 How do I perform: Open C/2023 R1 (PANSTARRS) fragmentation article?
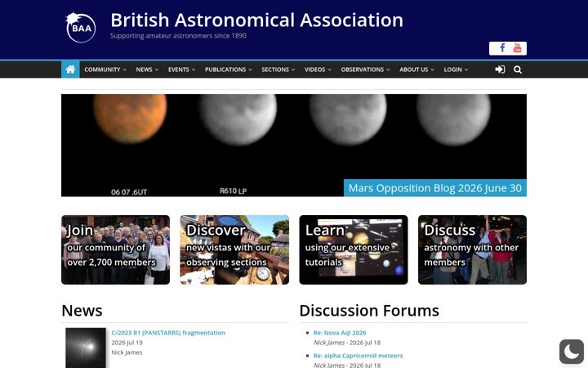point(168,333)
